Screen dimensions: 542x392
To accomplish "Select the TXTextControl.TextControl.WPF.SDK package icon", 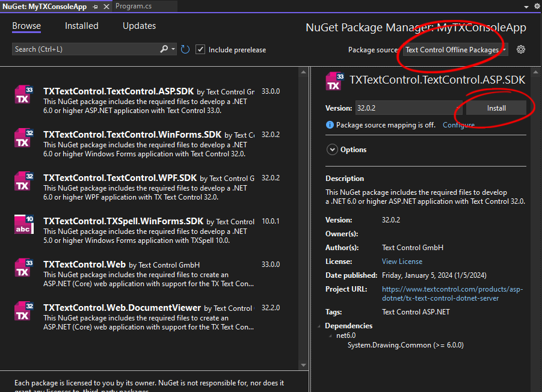I will point(24,181).
